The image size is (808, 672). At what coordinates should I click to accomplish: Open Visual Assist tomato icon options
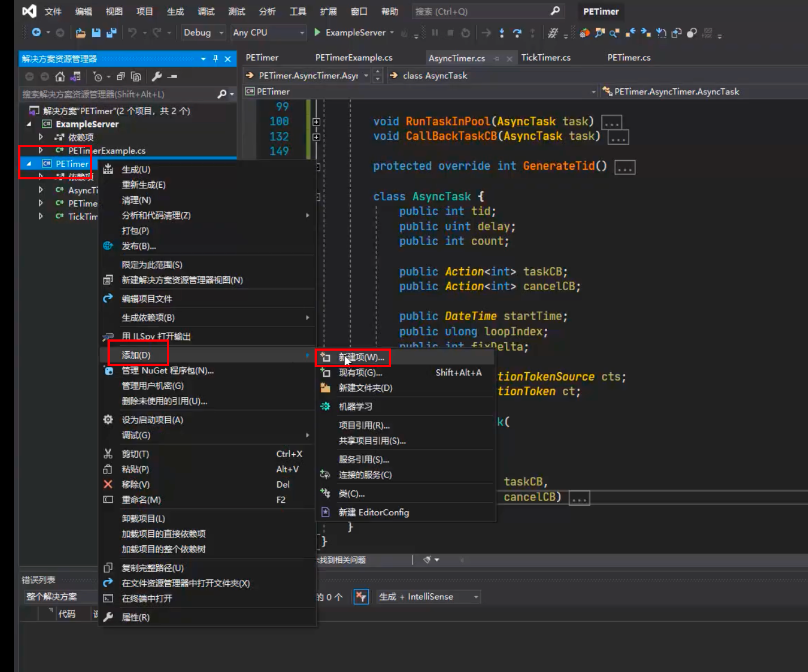584,33
